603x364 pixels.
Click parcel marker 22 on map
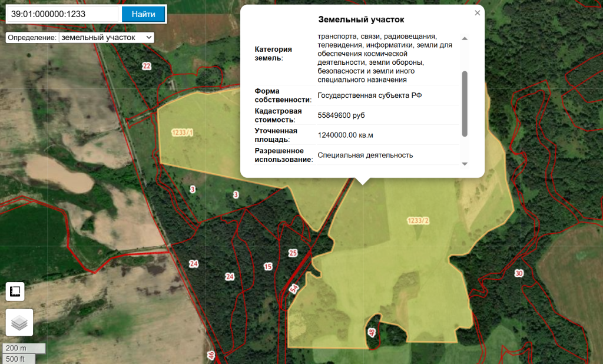[x=147, y=66]
